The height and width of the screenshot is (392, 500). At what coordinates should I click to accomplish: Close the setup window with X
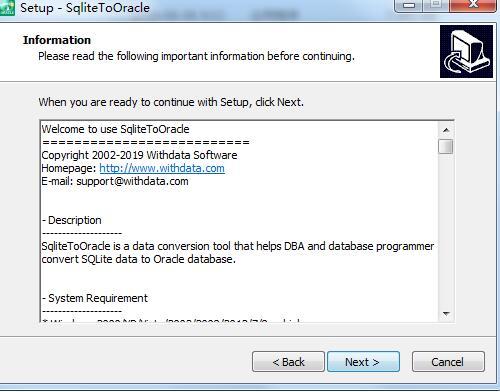pyautogui.click(x=473, y=5)
